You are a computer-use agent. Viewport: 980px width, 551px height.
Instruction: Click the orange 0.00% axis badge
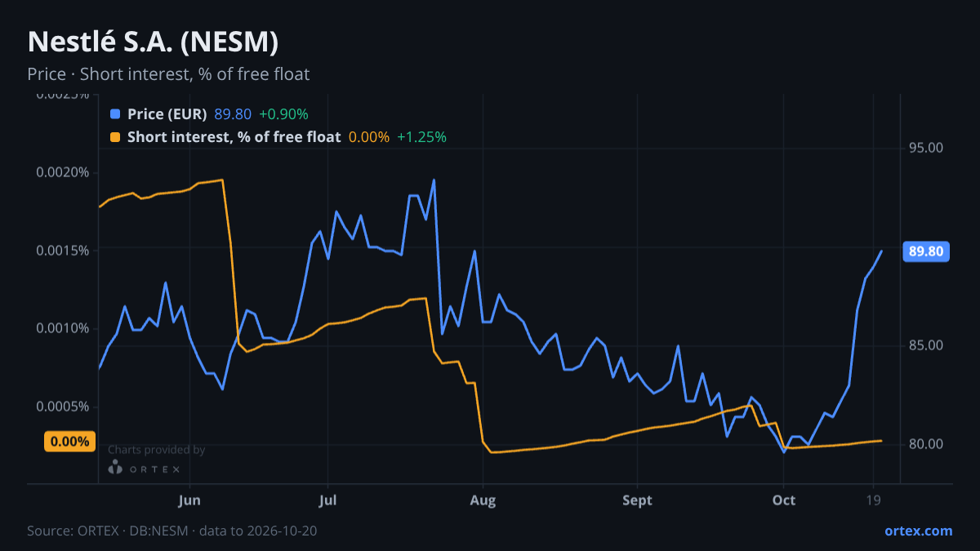69,442
